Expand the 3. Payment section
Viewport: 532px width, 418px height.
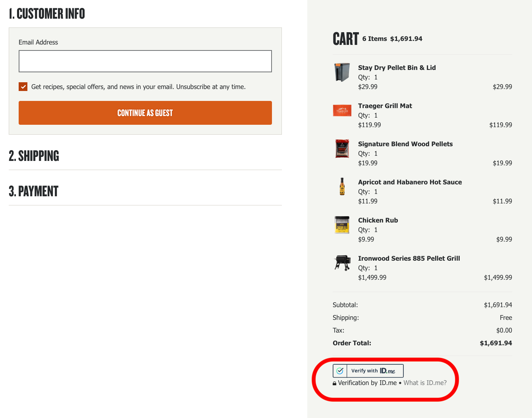tap(34, 191)
